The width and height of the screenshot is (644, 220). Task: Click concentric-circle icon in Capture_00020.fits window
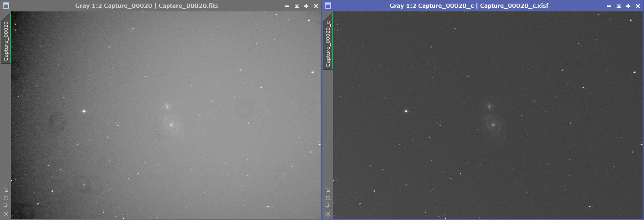point(6,214)
